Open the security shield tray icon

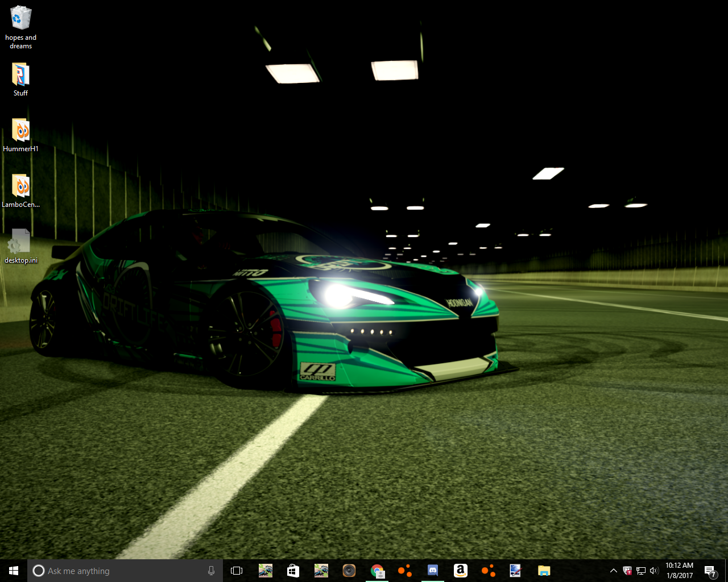coord(627,571)
